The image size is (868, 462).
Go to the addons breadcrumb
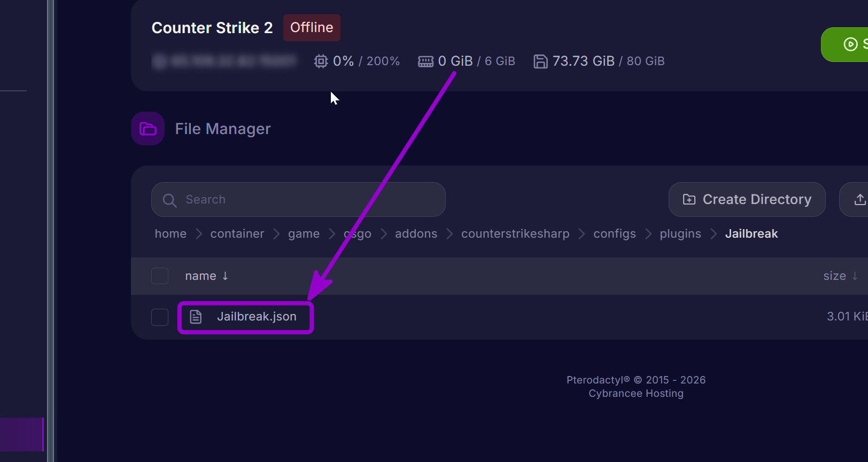[x=416, y=234]
